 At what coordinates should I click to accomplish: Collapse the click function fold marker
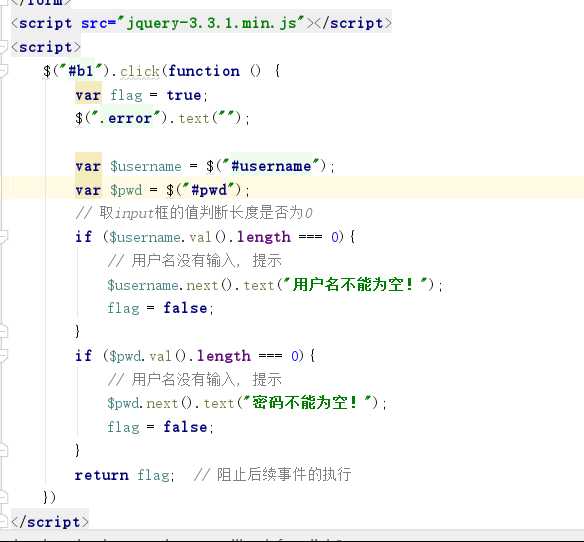pyautogui.click(x=3, y=71)
